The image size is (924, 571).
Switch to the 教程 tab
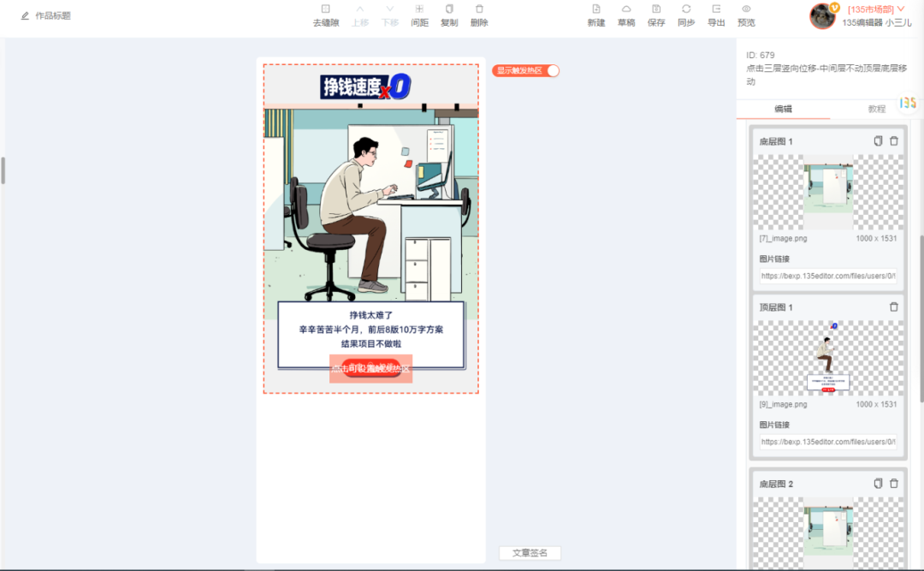coord(876,110)
